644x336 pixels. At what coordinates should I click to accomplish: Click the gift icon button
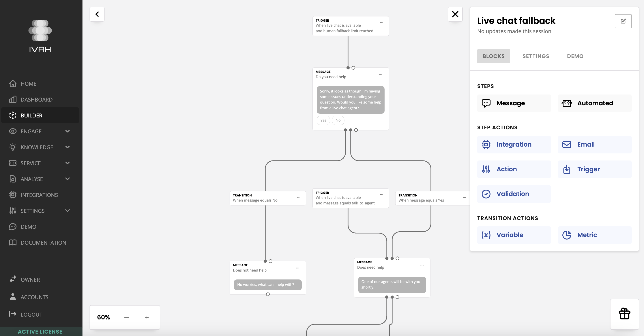pyautogui.click(x=624, y=314)
